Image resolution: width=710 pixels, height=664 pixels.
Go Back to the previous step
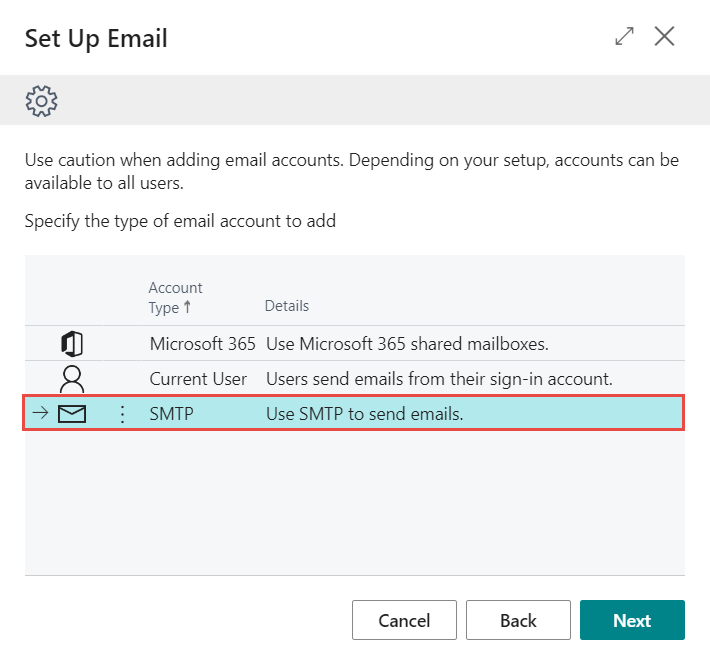click(518, 620)
